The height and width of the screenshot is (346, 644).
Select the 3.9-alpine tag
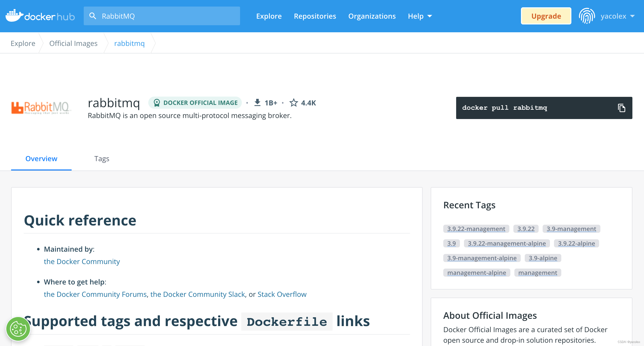coord(543,258)
